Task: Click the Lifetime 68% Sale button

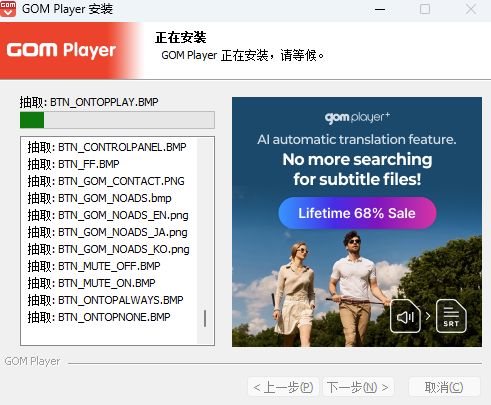Action: pos(357,213)
